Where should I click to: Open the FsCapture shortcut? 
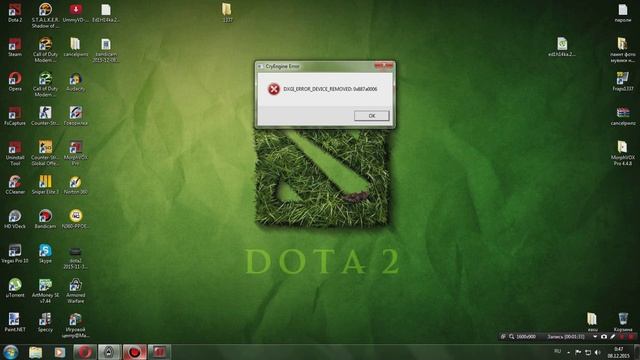coord(15,116)
